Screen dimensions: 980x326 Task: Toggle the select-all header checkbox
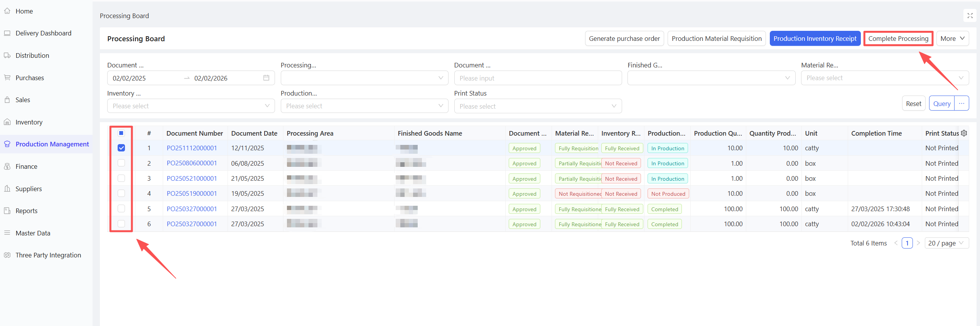point(121,133)
